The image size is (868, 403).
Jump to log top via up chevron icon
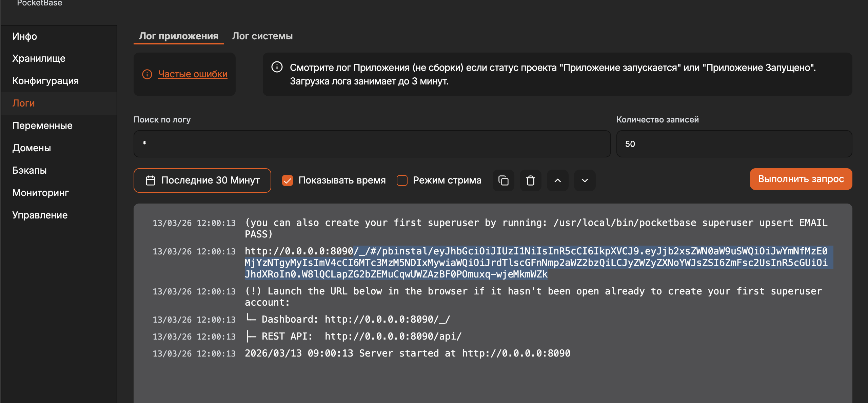coord(557,180)
